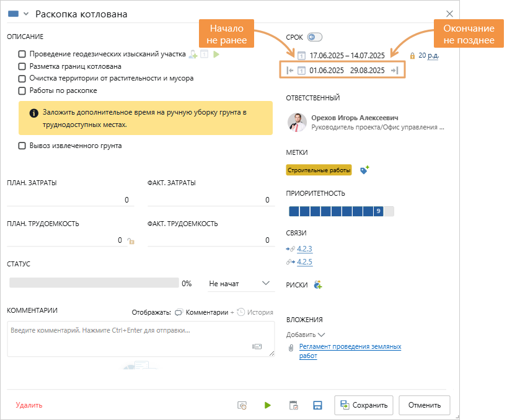
Task: Check the Вывоз извлеченного грунта checkbox
Action: [x=22, y=146]
